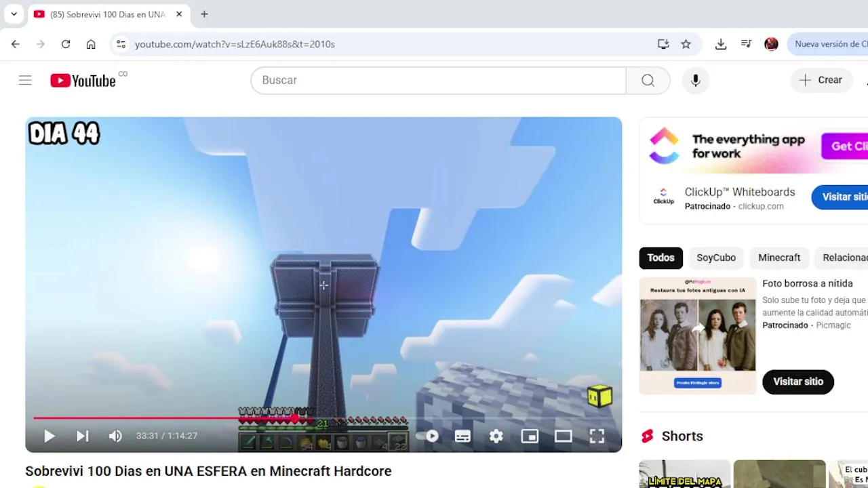Screen dimensions: 868x488
Task: Play the video
Action: coord(50,436)
